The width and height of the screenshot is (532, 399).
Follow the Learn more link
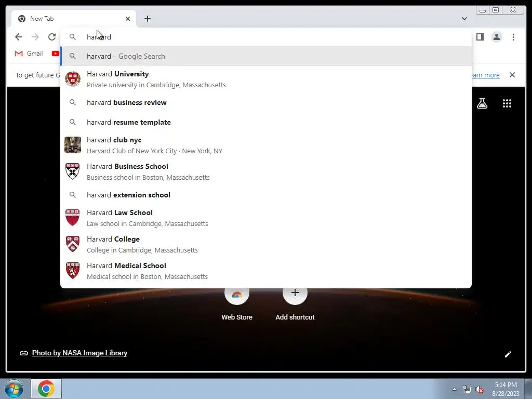[x=485, y=75]
